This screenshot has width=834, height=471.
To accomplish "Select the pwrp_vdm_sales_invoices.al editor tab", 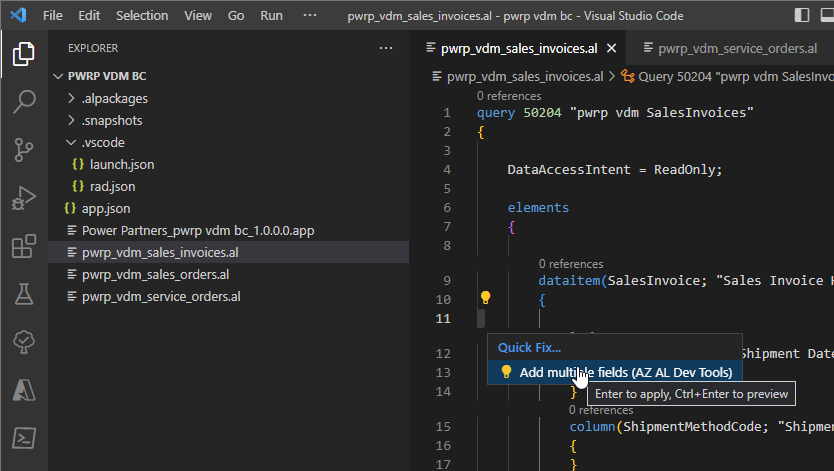I will [519, 48].
